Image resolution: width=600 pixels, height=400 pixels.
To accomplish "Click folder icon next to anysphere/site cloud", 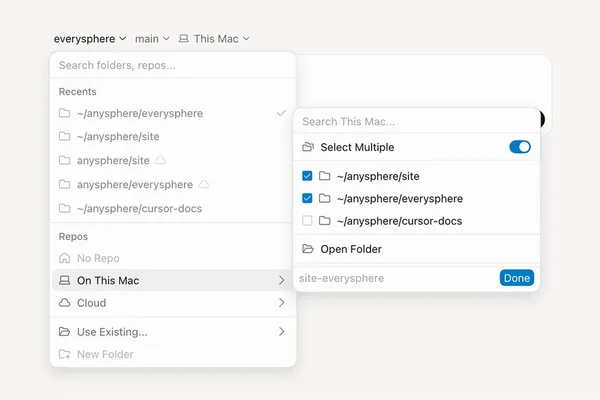I will (x=64, y=160).
